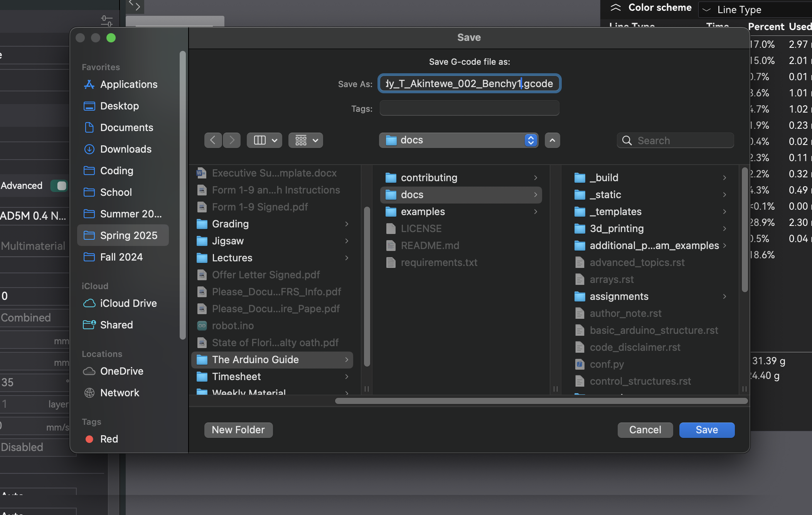This screenshot has width=812, height=515.
Task: Expand the assignments folder
Action: pyautogui.click(x=724, y=296)
